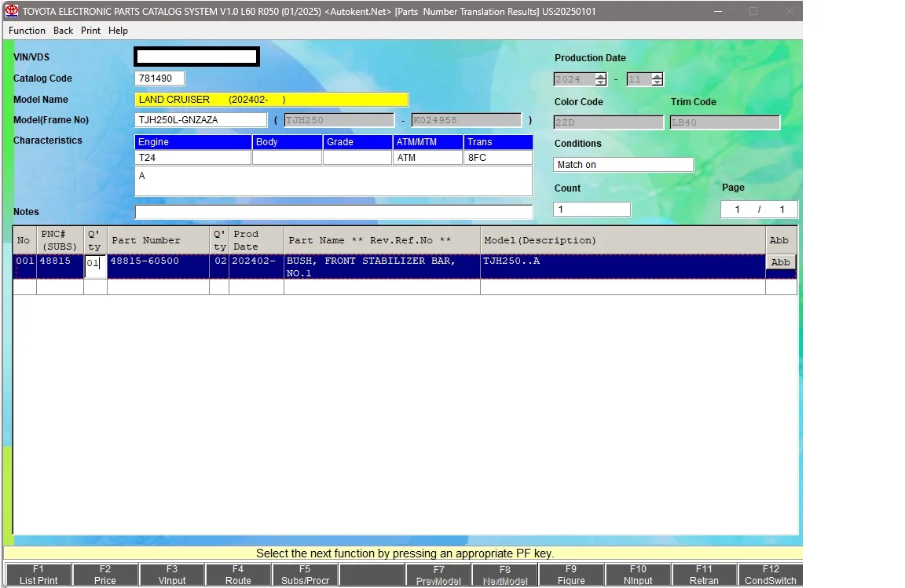This screenshot has width=905, height=588.
Task: Click the Trim Code field LB40
Action: coord(725,122)
